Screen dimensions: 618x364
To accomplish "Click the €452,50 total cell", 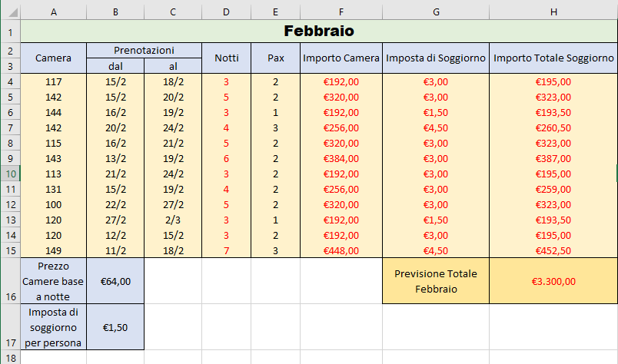I will tap(553, 250).
